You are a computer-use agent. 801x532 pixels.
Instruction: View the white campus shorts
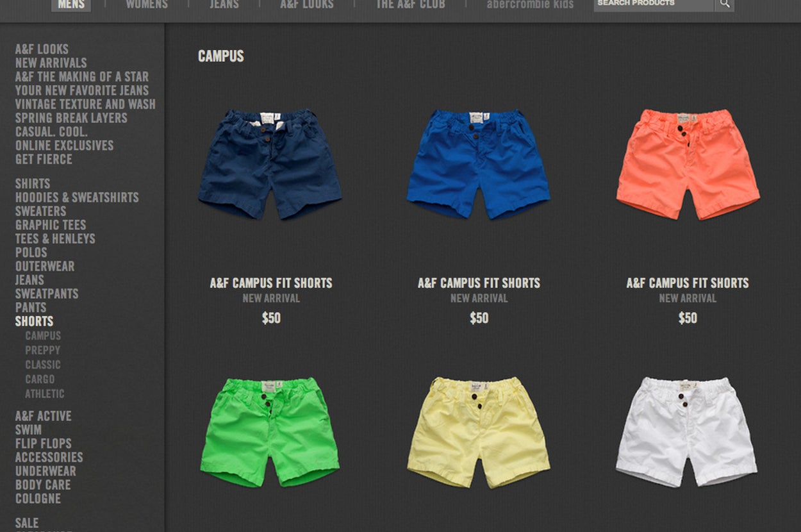click(686, 431)
